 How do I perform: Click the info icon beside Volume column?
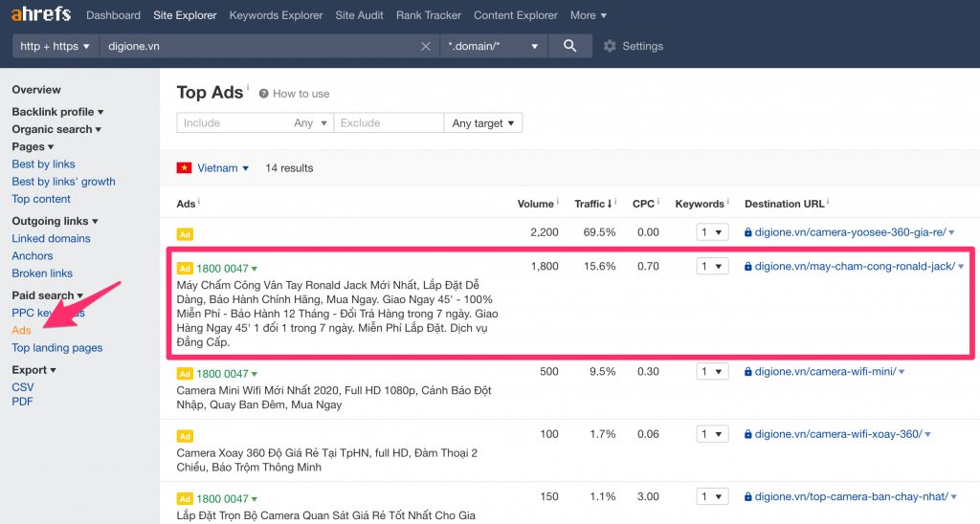click(x=558, y=202)
